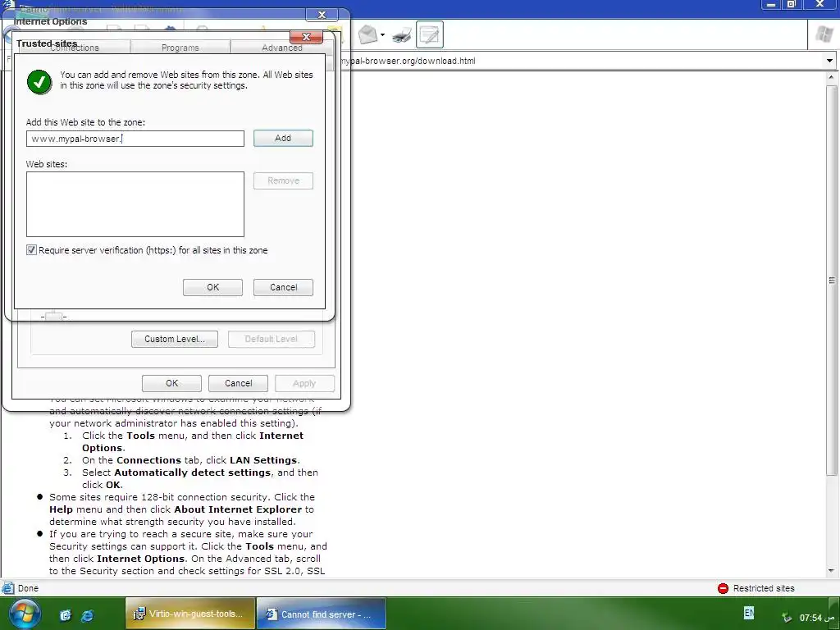Open Cannot find server taskbar button
Viewport: 840px width, 630px height.
tap(321, 614)
